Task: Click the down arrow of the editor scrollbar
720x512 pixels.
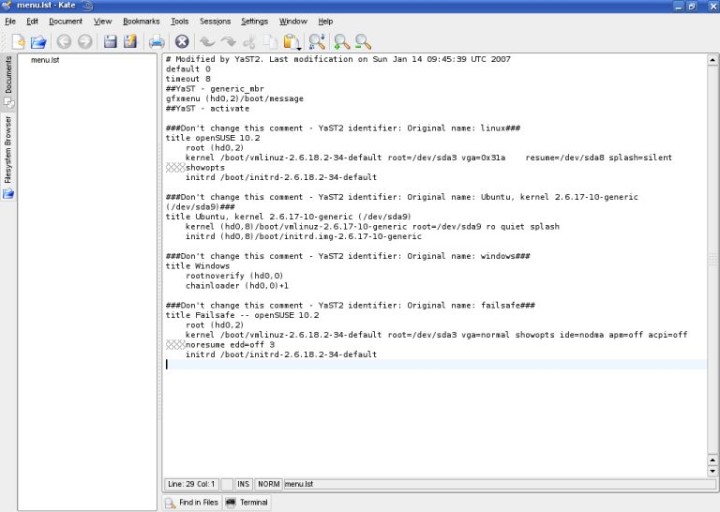Action: [x=712, y=471]
